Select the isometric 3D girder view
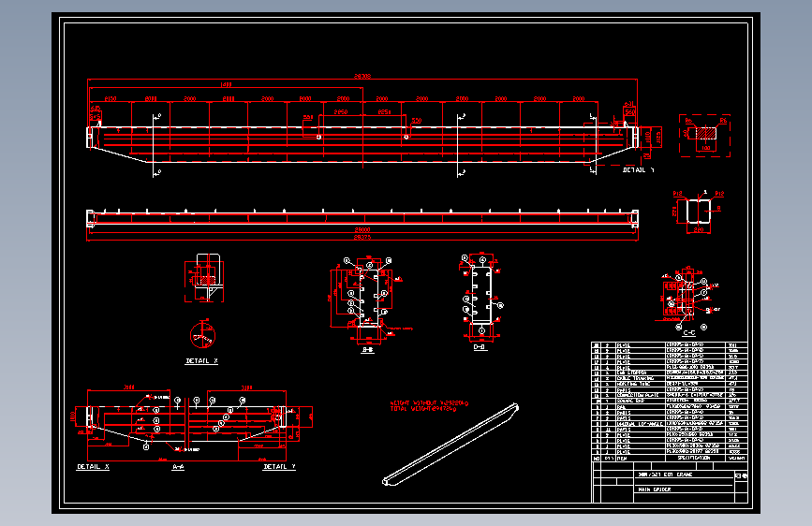Screen dimensions: 812x526 tap(450, 445)
